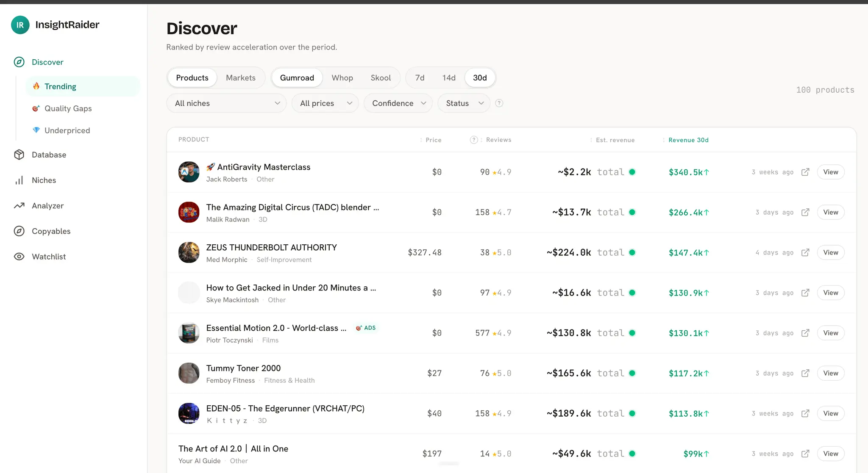Click the $340.5k revenue value
Viewport: 868px width, 473px height.
[689, 172]
